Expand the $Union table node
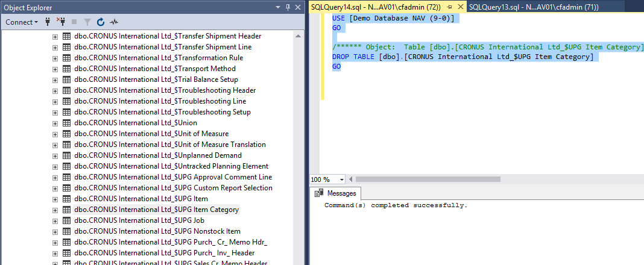This screenshot has height=265, width=644. coord(55,123)
